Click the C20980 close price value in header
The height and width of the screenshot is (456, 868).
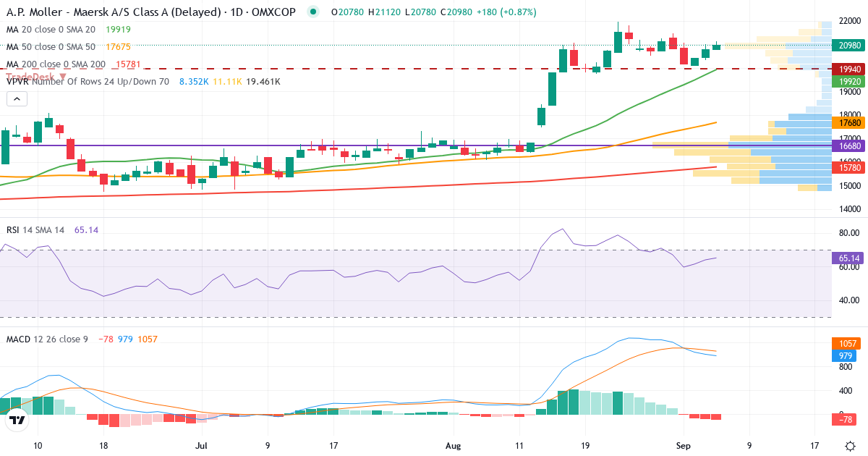458,12
